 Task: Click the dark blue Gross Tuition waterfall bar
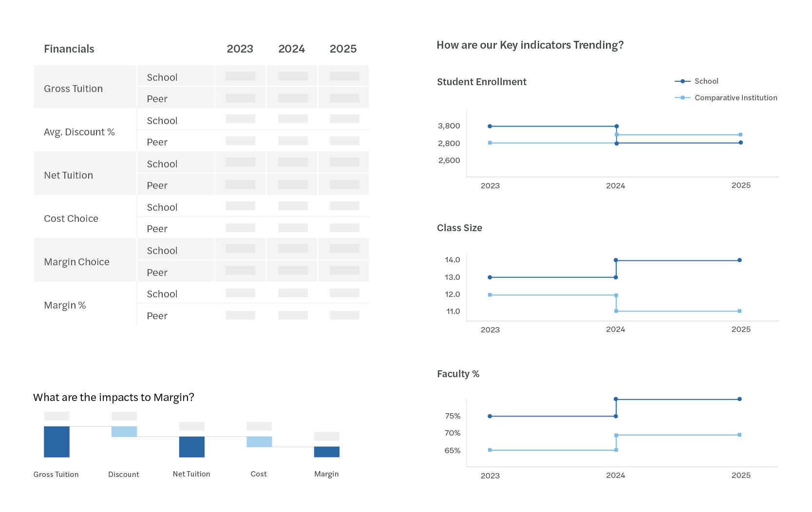[x=57, y=441]
